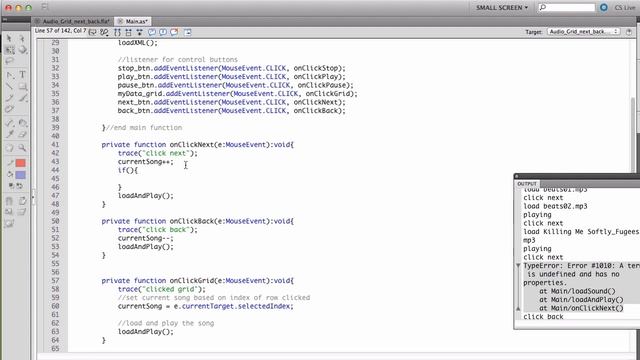This screenshot has width=640, height=360.
Task: Select the Line tool
Action: [10, 87]
